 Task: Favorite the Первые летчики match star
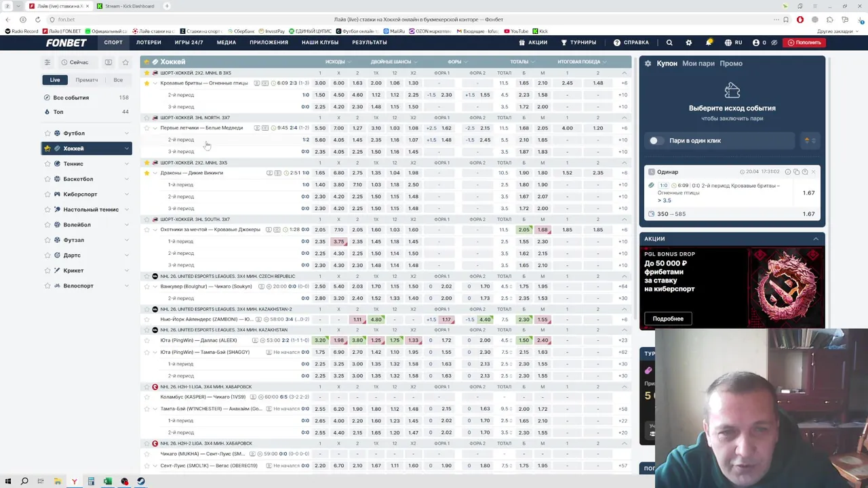[x=146, y=127]
